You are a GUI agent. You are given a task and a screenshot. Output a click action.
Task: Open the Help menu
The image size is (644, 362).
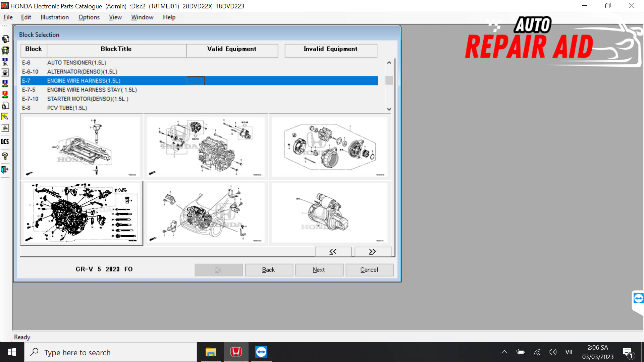pos(169,17)
